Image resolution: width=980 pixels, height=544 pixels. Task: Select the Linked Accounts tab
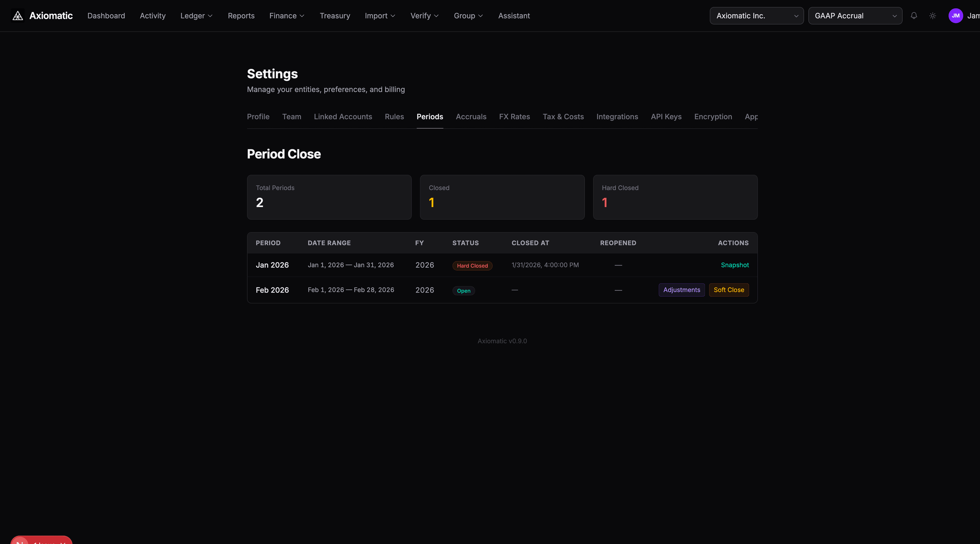(x=343, y=117)
